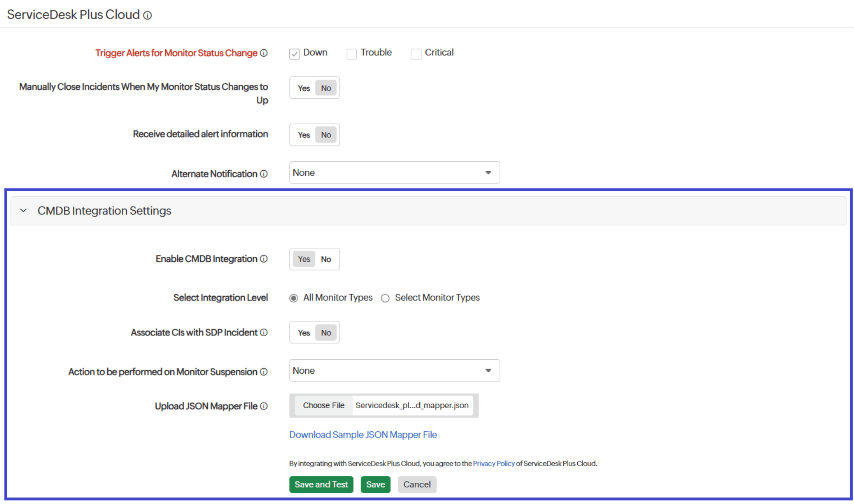
Task: Click the Save and Test button
Action: [x=321, y=484]
